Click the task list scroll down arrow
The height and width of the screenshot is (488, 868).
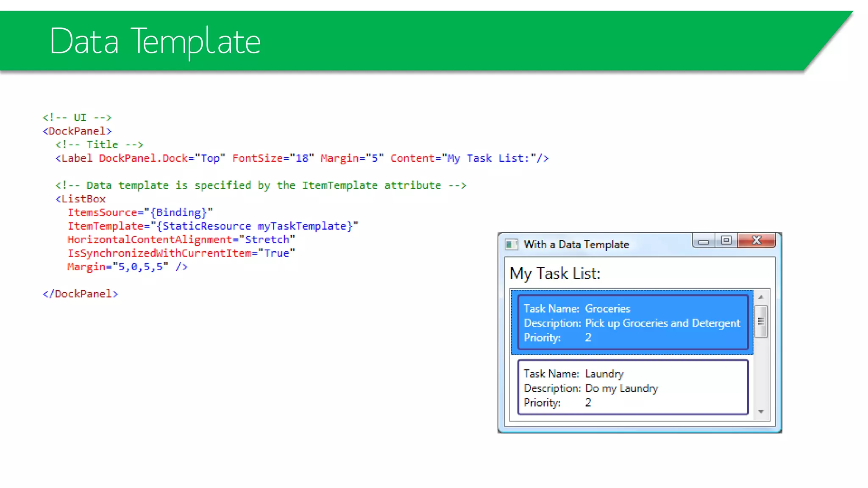[x=761, y=412]
